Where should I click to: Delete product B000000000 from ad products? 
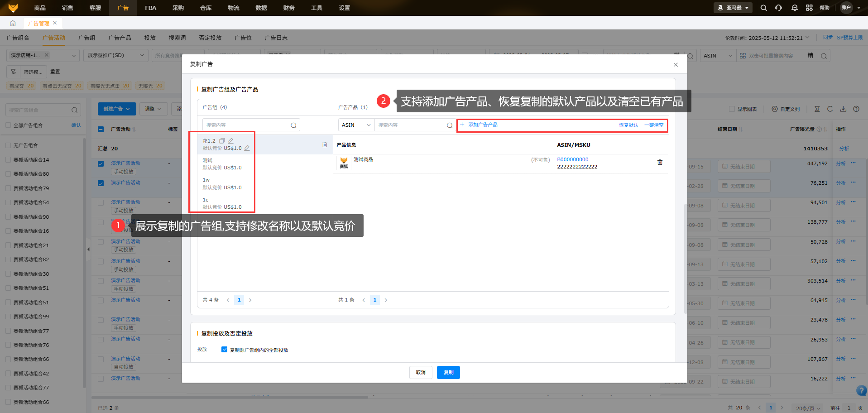point(660,162)
